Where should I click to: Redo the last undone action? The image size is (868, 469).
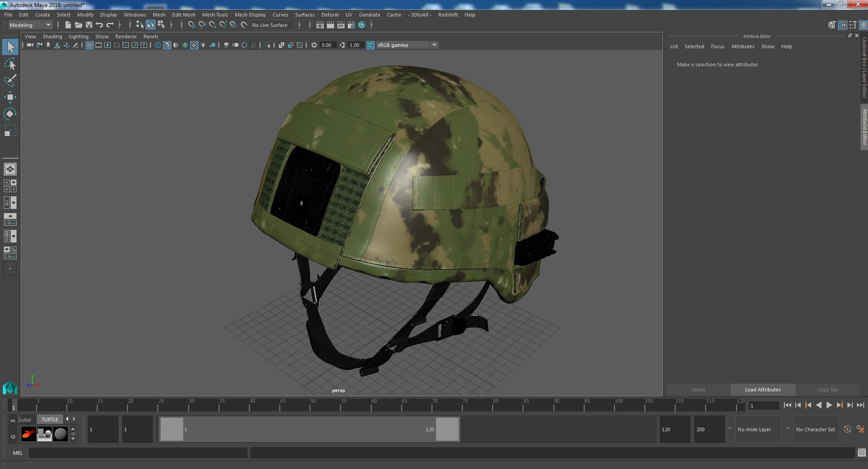click(110, 25)
